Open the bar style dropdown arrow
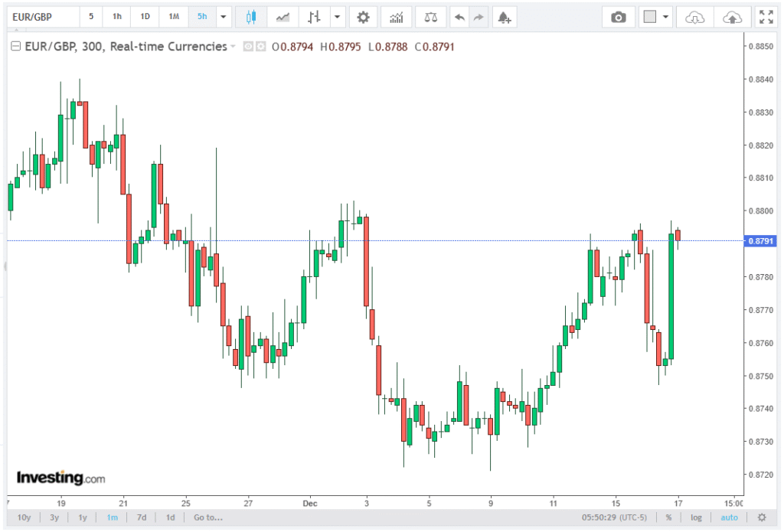 pos(338,17)
